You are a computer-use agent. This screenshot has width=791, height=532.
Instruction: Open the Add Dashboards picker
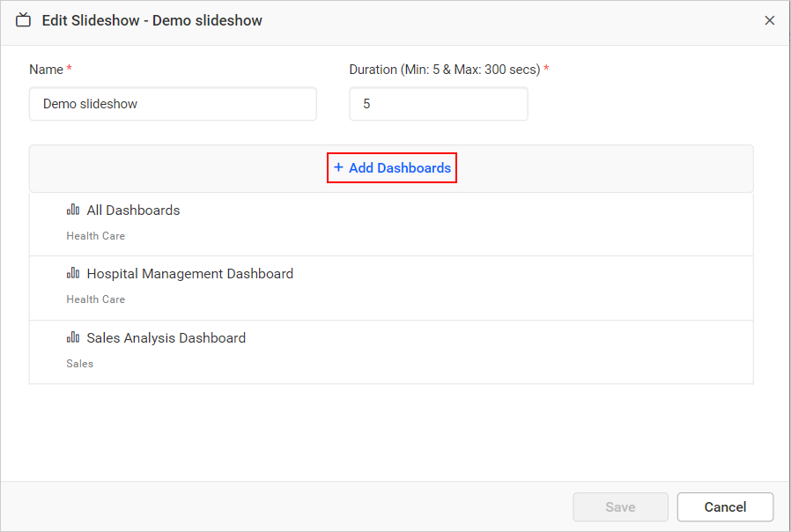tap(391, 167)
